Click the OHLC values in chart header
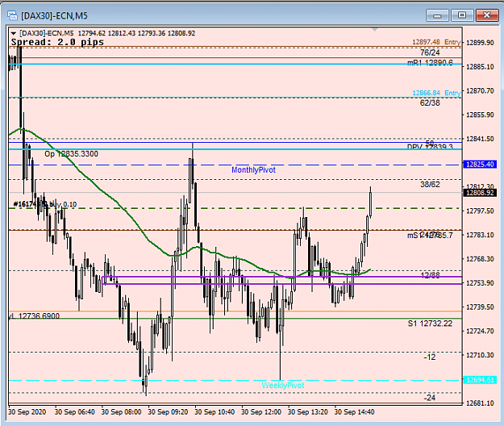The height and width of the screenshot is (426, 504). click(136, 33)
